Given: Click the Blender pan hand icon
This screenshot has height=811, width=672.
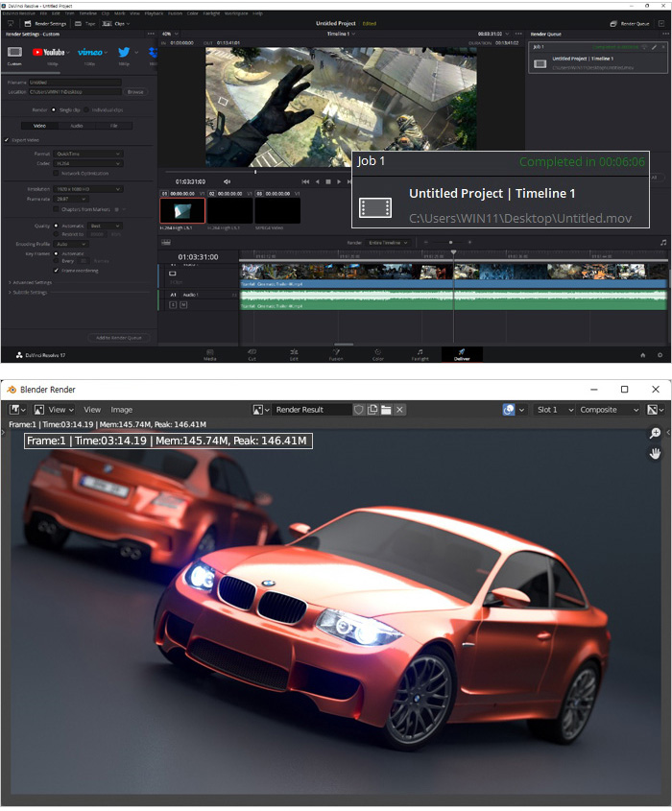Looking at the screenshot, I should tap(656, 452).
